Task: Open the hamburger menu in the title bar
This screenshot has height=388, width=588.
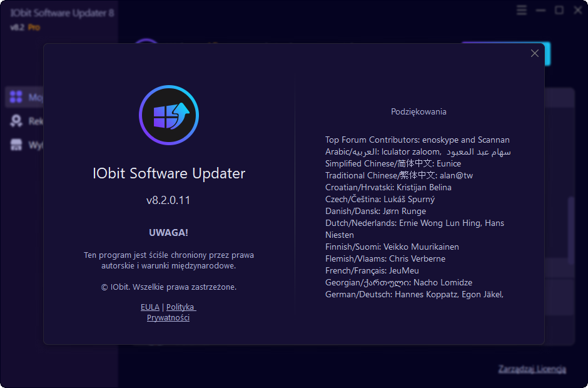Action: [521, 10]
